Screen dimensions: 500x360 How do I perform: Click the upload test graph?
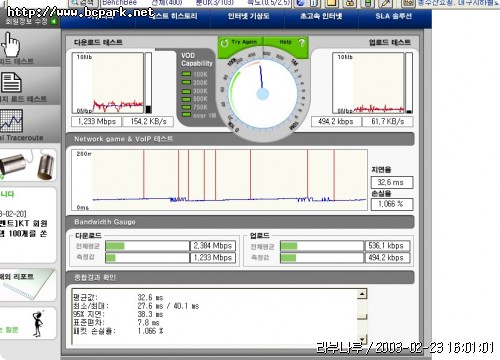click(x=368, y=83)
